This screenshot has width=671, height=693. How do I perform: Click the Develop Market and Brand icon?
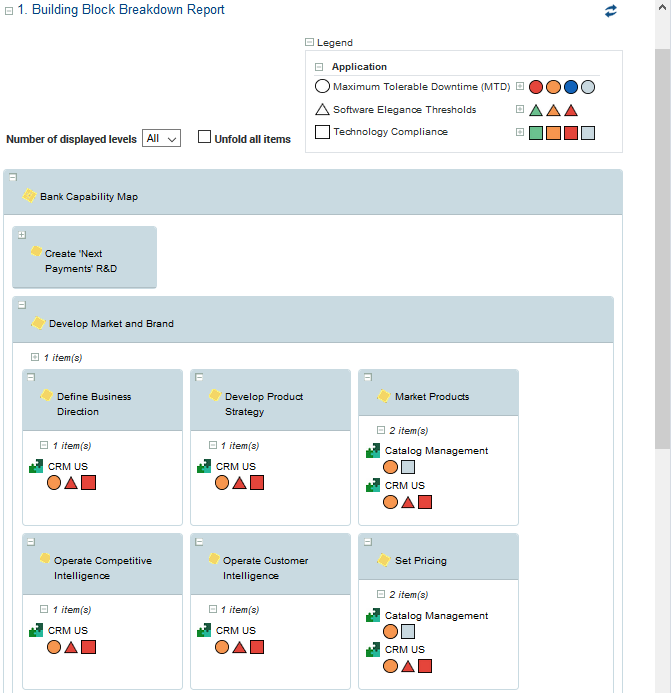tap(39, 323)
